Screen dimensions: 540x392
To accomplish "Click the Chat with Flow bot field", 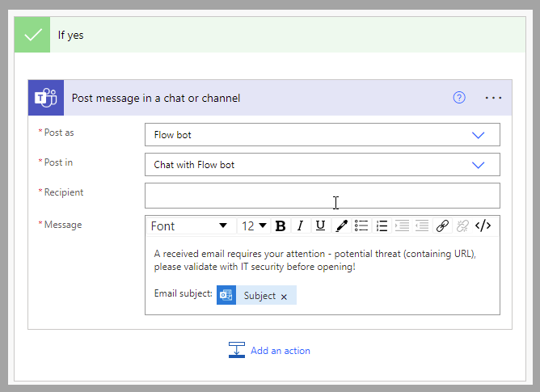I will 323,165.
